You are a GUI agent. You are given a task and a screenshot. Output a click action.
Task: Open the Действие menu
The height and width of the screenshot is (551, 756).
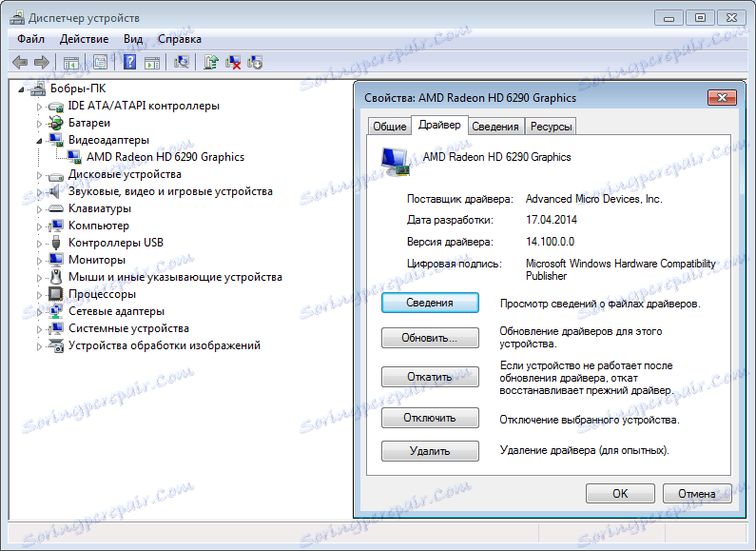pos(84,39)
